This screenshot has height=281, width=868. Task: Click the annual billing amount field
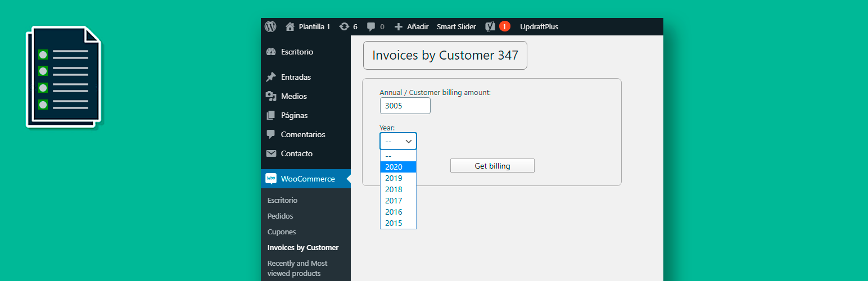pos(405,106)
